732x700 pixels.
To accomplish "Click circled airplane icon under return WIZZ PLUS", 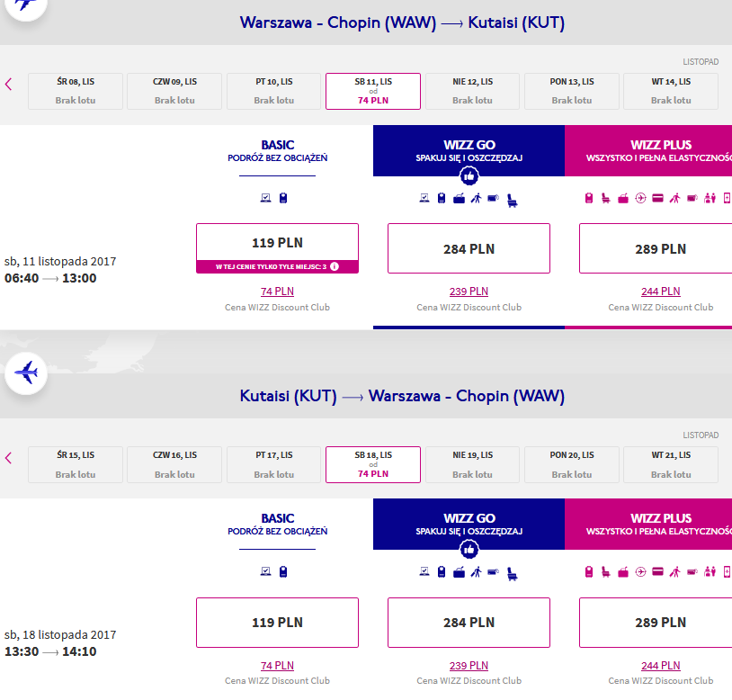I will 640,571.
